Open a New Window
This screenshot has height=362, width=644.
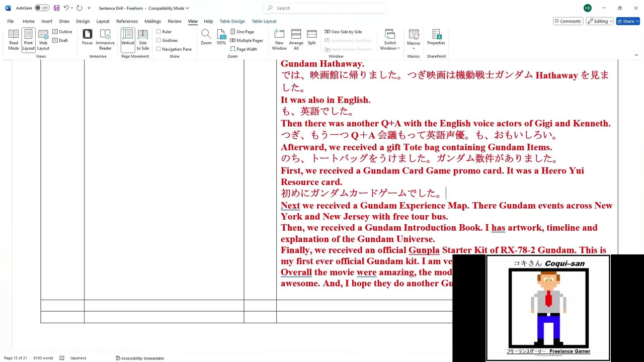[x=279, y=40]
